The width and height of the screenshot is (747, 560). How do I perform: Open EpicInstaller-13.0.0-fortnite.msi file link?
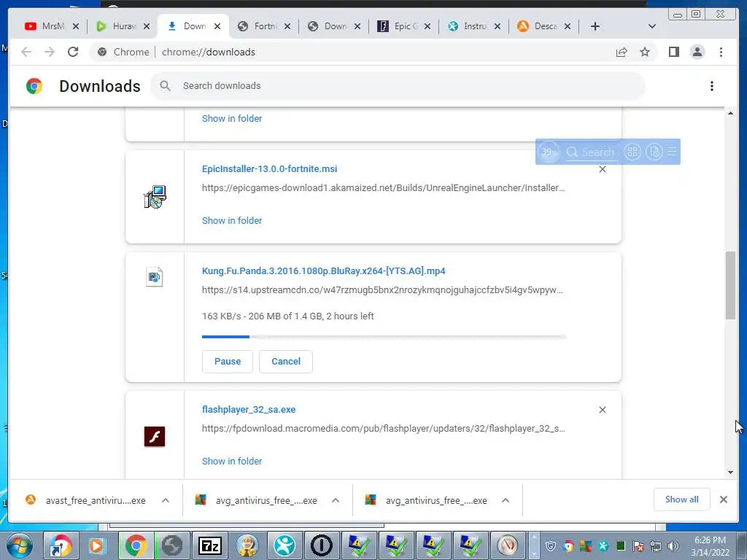pos(270,168)
